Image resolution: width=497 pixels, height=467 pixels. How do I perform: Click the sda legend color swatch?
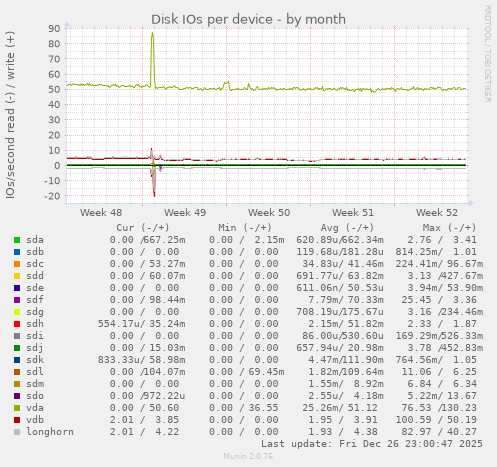17,240
